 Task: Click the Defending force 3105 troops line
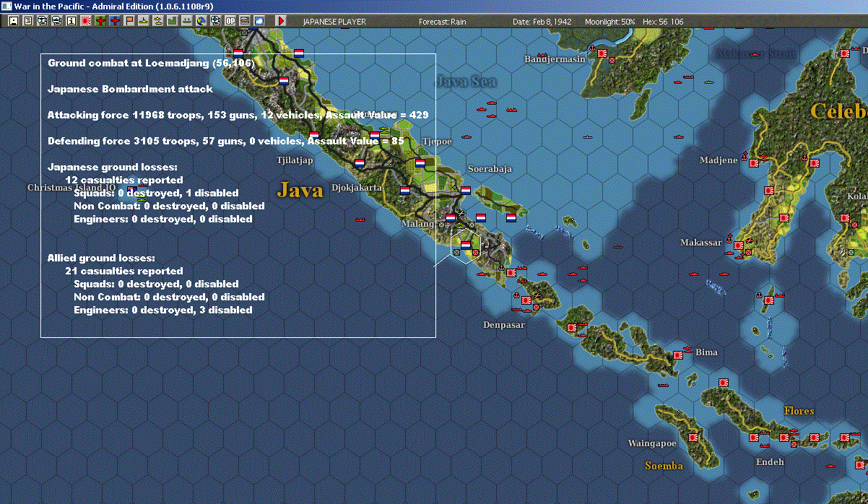[x=226, y=141]
